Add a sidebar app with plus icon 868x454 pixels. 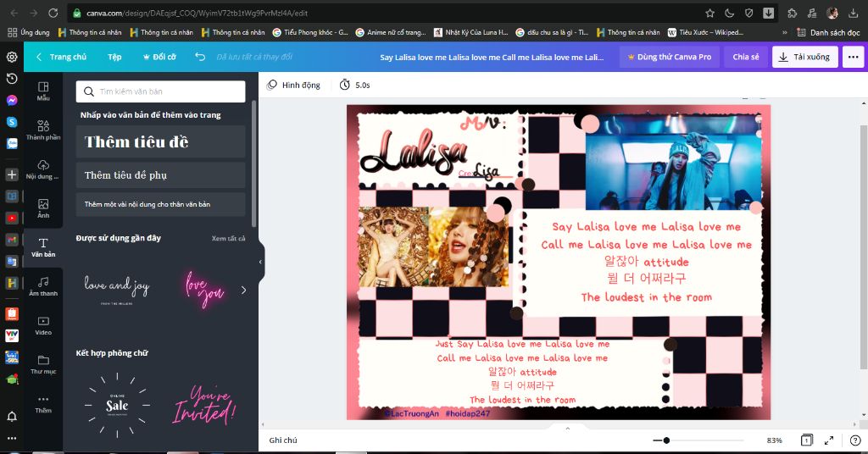pyautogui.click(x=12, y=174)
